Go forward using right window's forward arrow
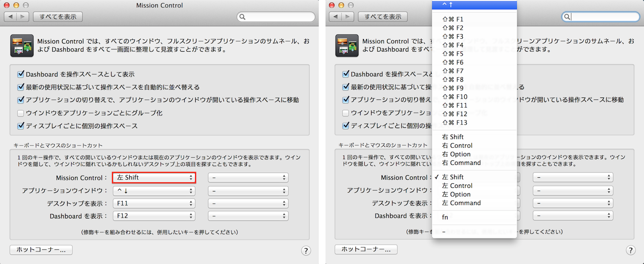644x264 pixels. [347, 17]
